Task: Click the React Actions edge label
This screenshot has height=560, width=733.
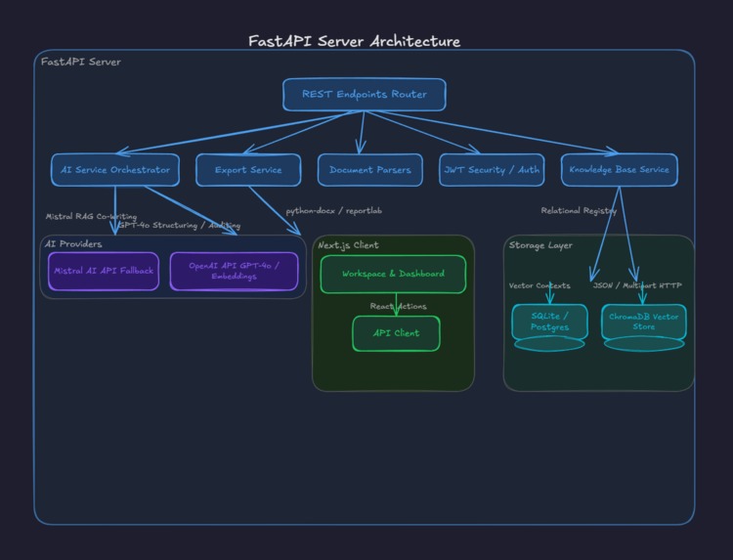Action: (399, 306)
